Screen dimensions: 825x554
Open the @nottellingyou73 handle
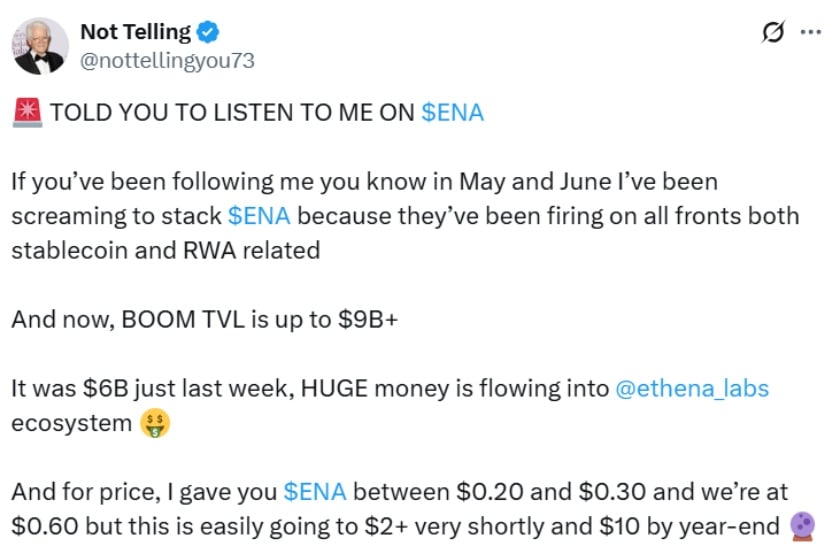[x=167, y=61]
